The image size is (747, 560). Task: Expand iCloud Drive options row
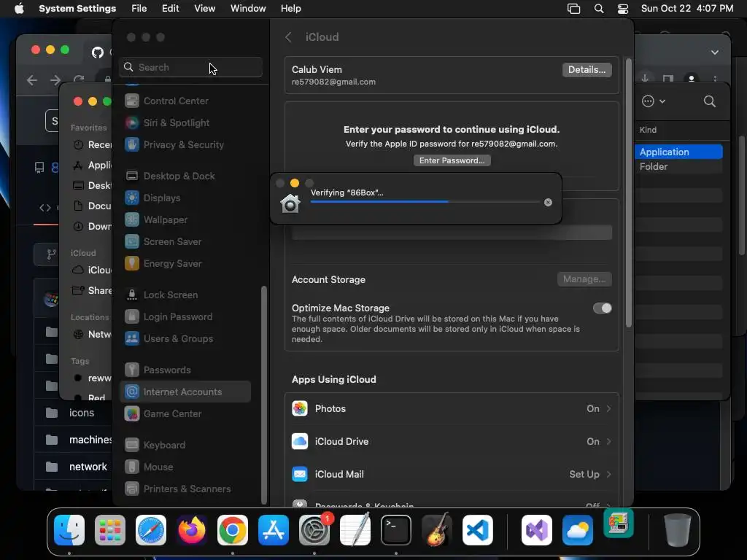point(452,442)
